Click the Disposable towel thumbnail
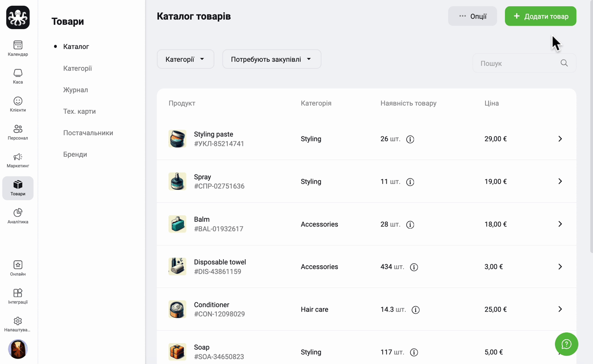 click(x=178, y=267)
